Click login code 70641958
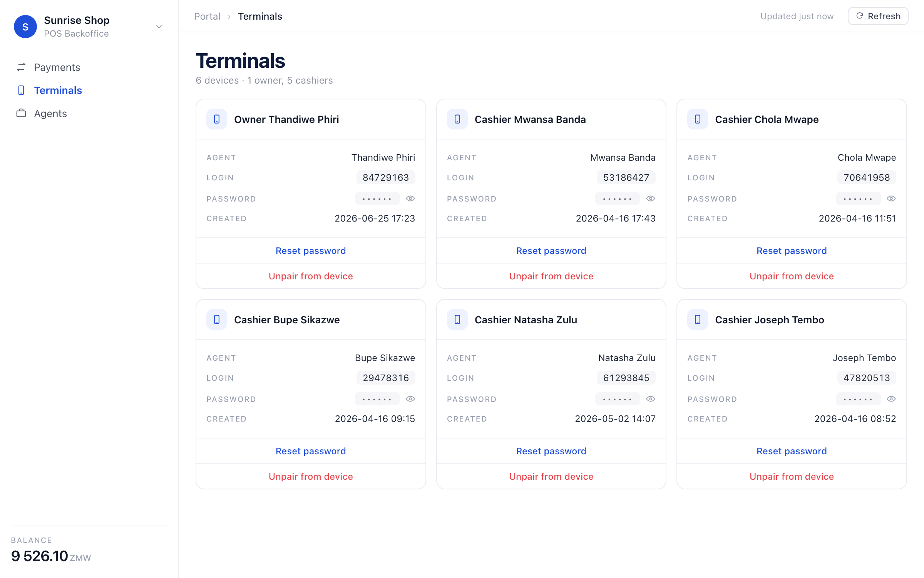The height and width of the screenshot is (578, 924). (867, 177)
